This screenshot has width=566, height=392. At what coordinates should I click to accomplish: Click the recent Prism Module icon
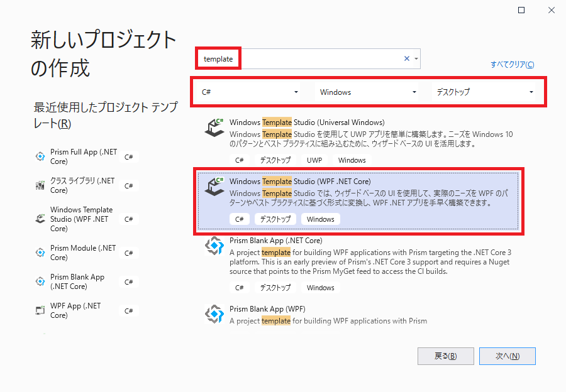coord(40,253)
